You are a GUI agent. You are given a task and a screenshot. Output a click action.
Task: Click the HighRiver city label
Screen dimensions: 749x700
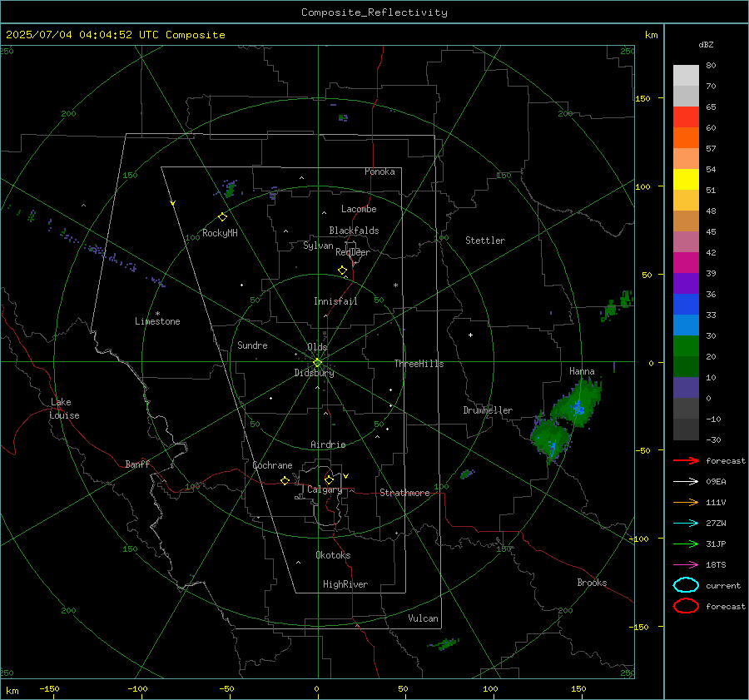coord(345,584)
